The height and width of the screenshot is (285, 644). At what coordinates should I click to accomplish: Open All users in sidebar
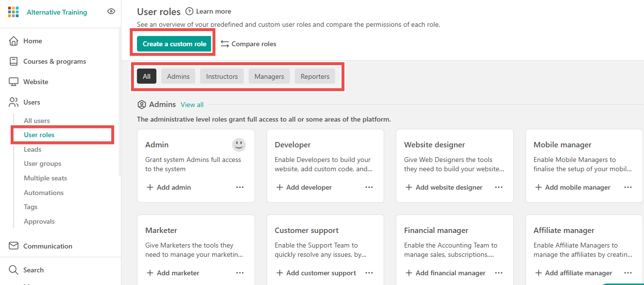tap(37, 121)
